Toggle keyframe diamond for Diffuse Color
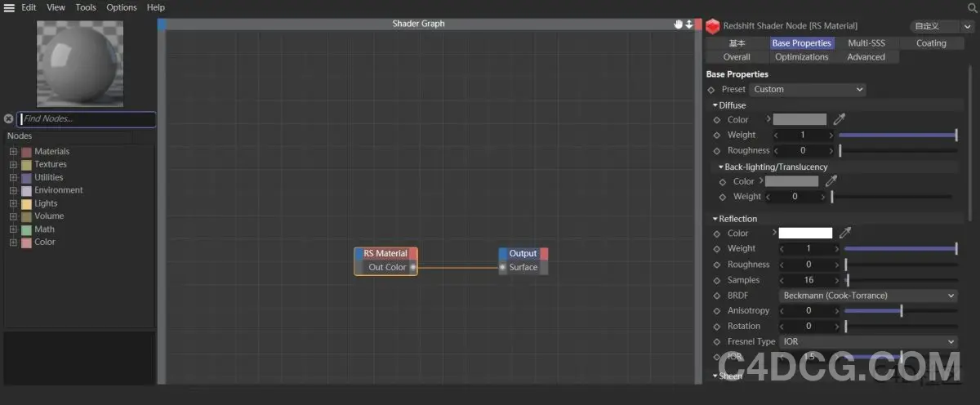Screen dimensions: 980x405 pyautogui.click(x=717, y=120)
